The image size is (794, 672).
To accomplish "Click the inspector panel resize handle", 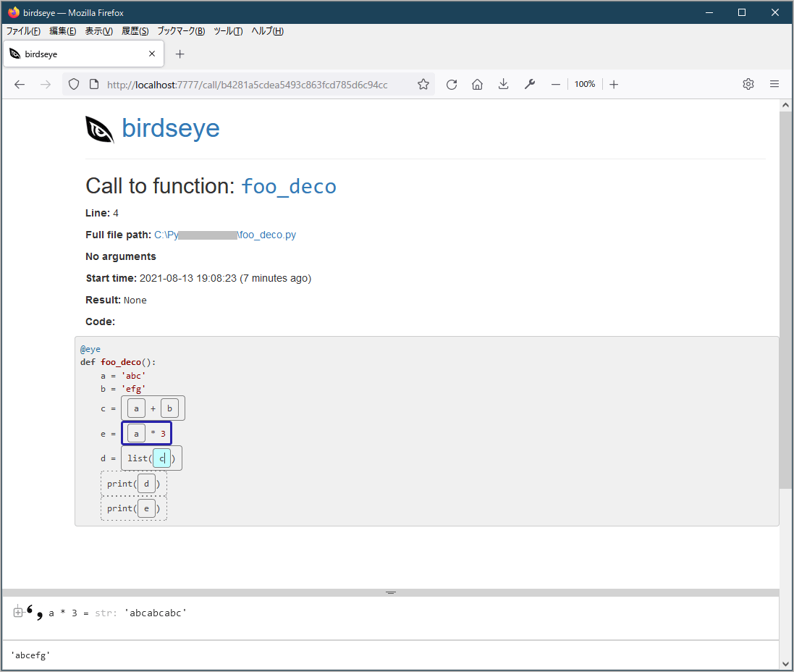I will pyautogui.click(x=390, y=592).
